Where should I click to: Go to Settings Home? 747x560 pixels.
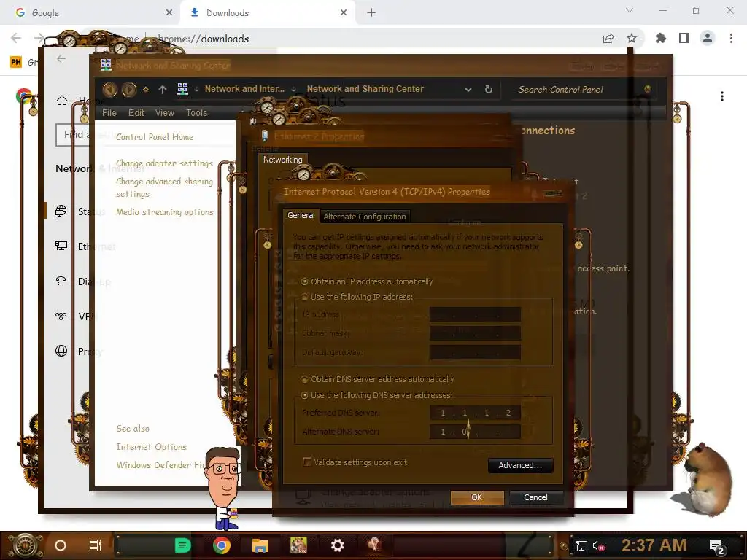pos(80,101)
